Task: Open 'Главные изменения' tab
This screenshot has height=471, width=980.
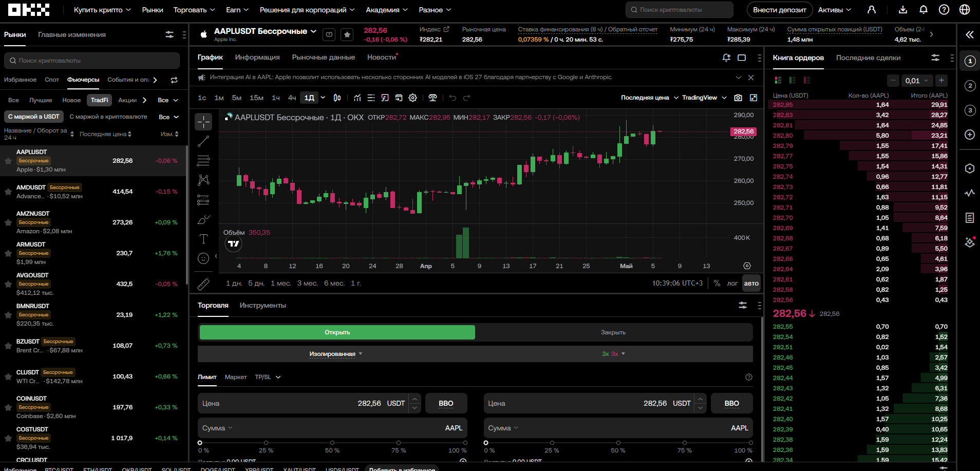Action: [x=72, y=34]
